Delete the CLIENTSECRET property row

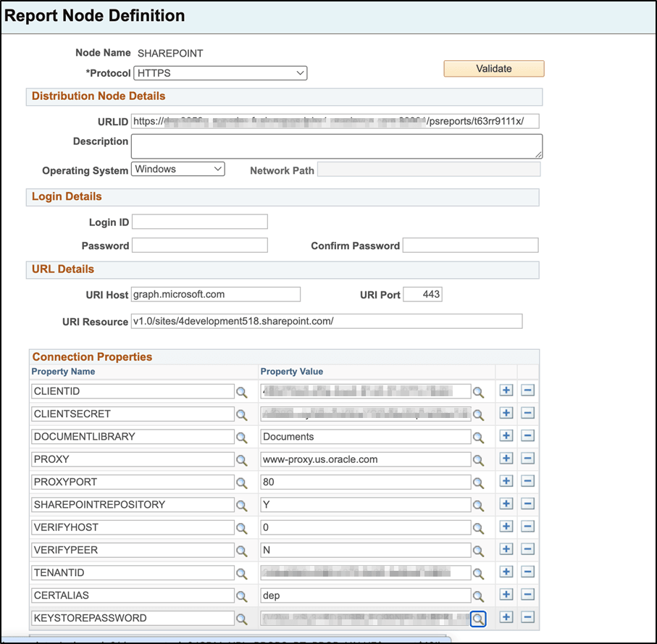point(527,413)
